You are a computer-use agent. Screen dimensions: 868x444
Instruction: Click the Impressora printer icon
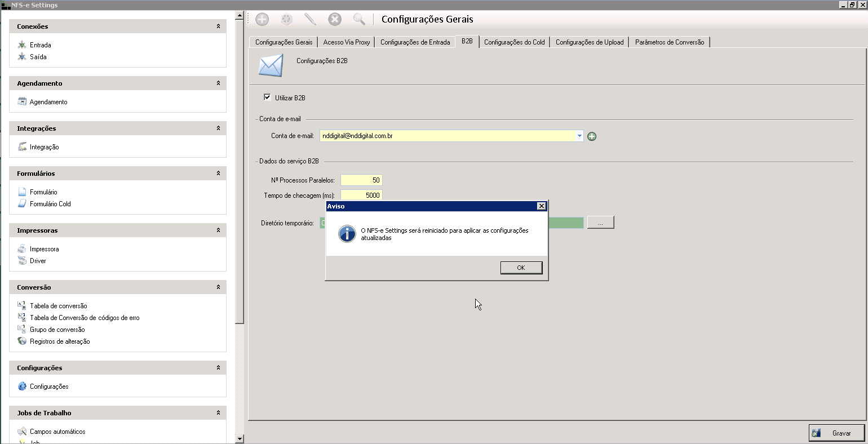[x=22, y=249]
